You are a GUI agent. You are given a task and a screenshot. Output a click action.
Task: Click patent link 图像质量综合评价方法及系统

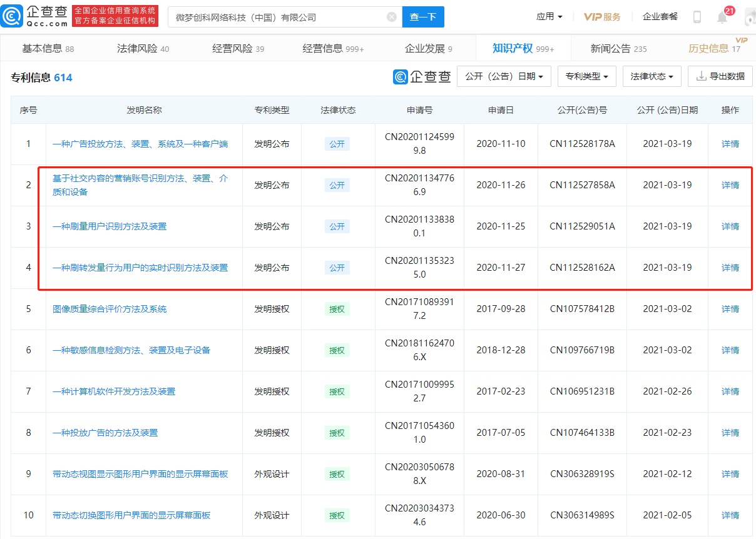110,309
